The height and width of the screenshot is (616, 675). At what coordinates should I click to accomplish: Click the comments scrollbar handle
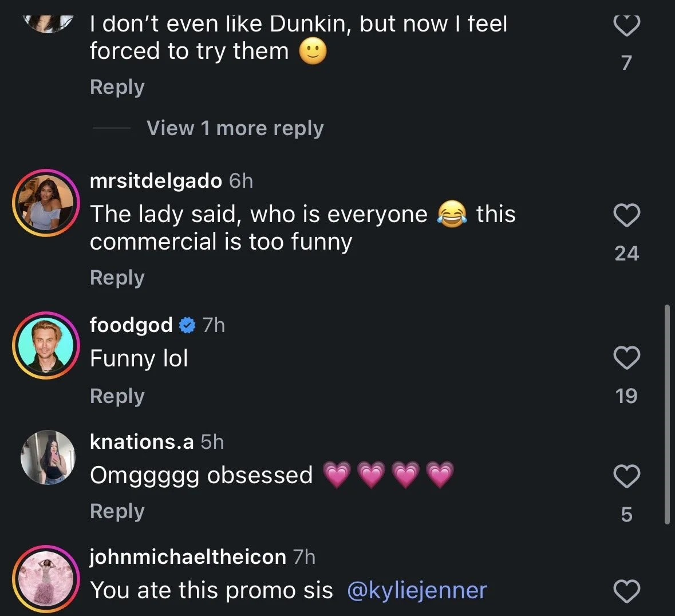[667, 414]
